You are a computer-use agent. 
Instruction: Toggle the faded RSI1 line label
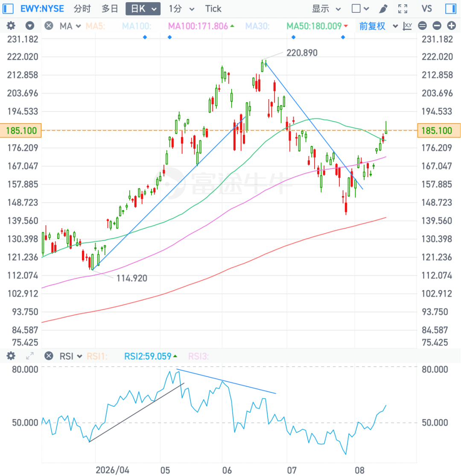(x=97, y=356)
